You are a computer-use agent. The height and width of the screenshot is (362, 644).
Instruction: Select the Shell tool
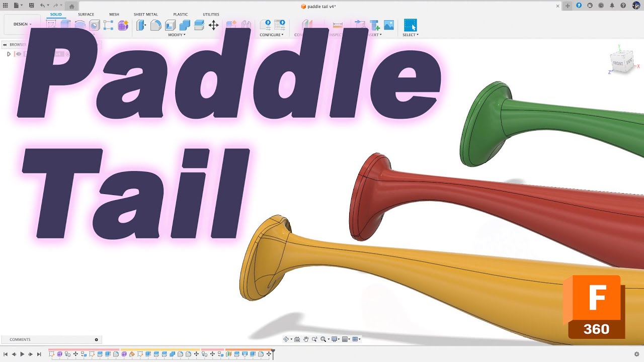click(170, 25)
